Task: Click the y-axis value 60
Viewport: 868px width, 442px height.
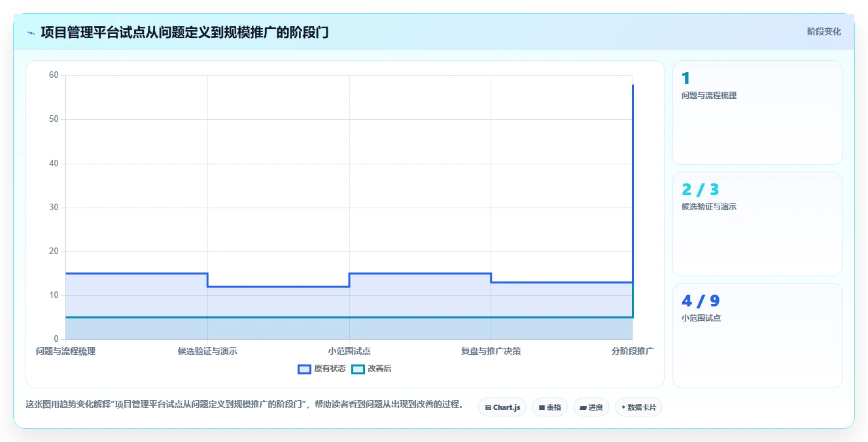Action: [x=54, y=75]
